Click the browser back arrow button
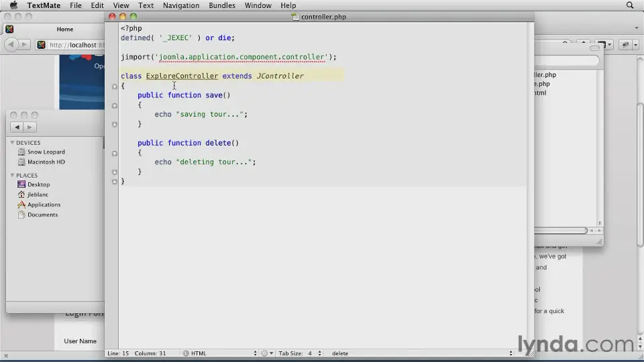 coord(11,45)
